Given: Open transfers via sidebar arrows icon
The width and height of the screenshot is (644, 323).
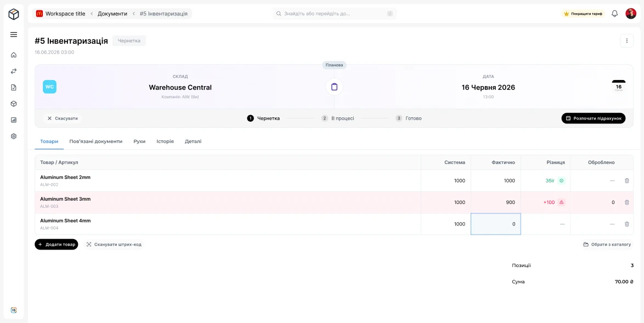Looking at the screenshot, I should pos(14,71).
